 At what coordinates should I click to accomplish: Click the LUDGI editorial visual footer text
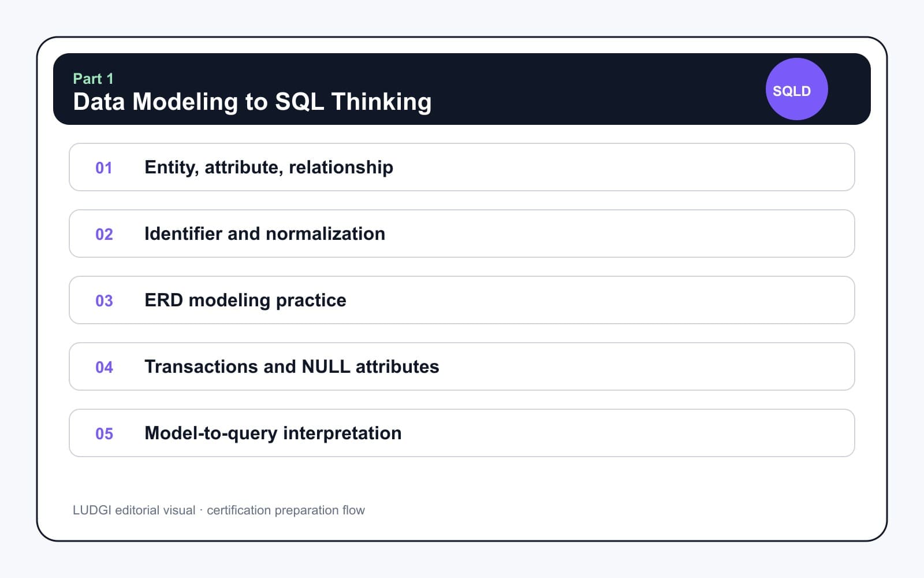click(x=134, y=510)
